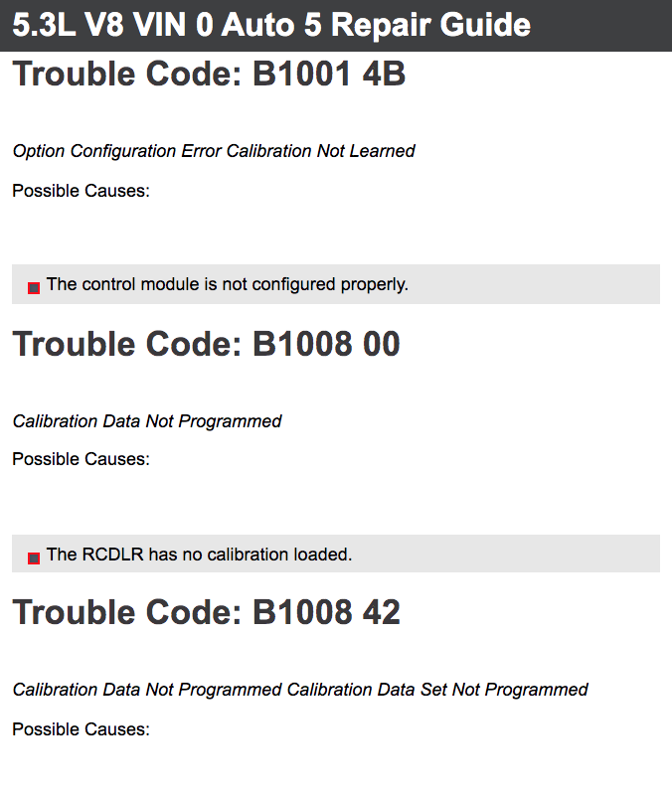Click the gray cause box under B1008 00
672x795 pixels.
336,554
